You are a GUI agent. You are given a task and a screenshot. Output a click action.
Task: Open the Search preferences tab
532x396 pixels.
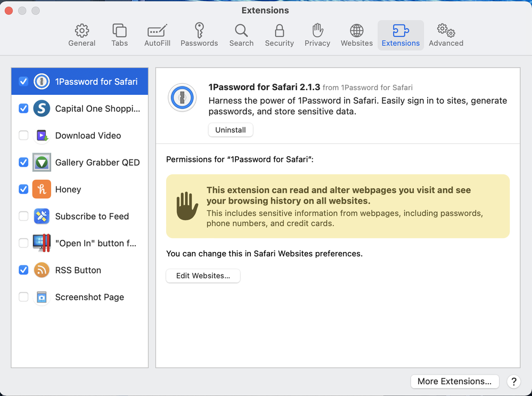click(x=241, y=30)
